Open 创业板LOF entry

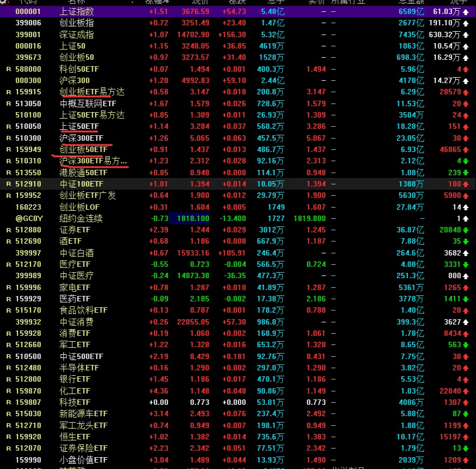[79, 208]
